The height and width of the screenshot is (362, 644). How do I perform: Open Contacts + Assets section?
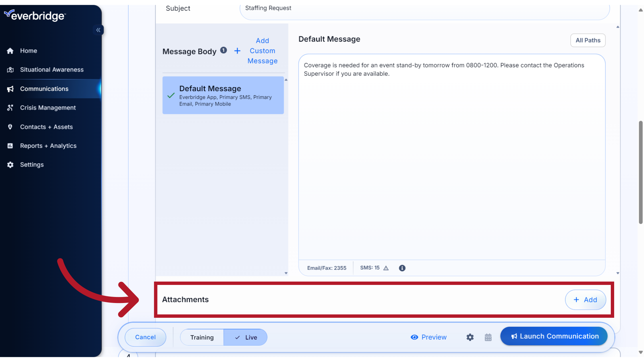(x=46, y=126)
